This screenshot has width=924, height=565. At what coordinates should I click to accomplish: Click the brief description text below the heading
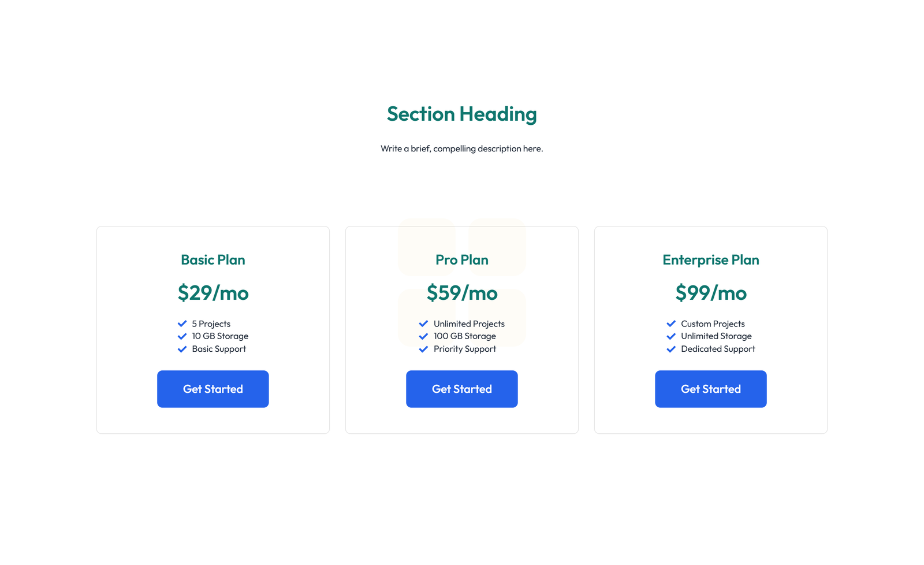tap(461, 148)
